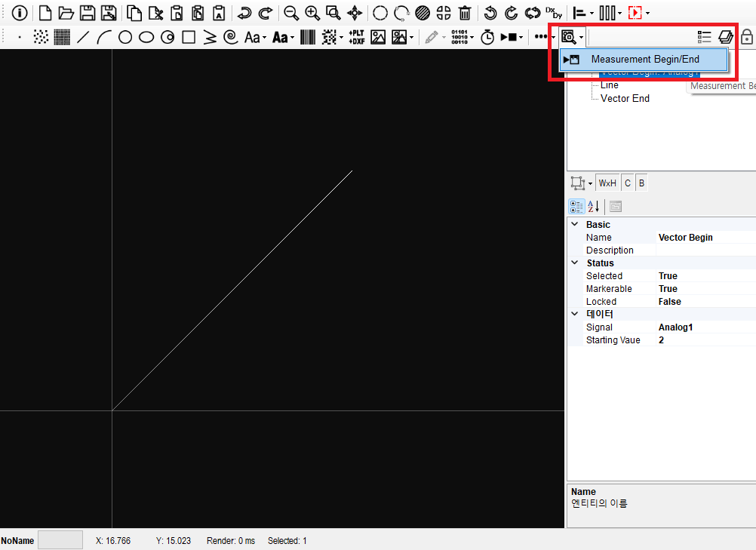756x550 pixels.
Task: Delete with the trash can icon
Action: tap(464, 13)
